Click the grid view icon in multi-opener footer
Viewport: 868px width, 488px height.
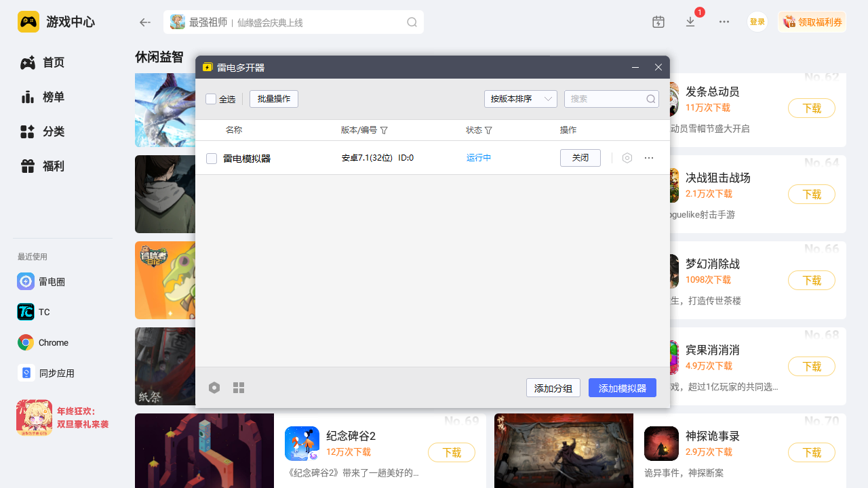(239, 388)
